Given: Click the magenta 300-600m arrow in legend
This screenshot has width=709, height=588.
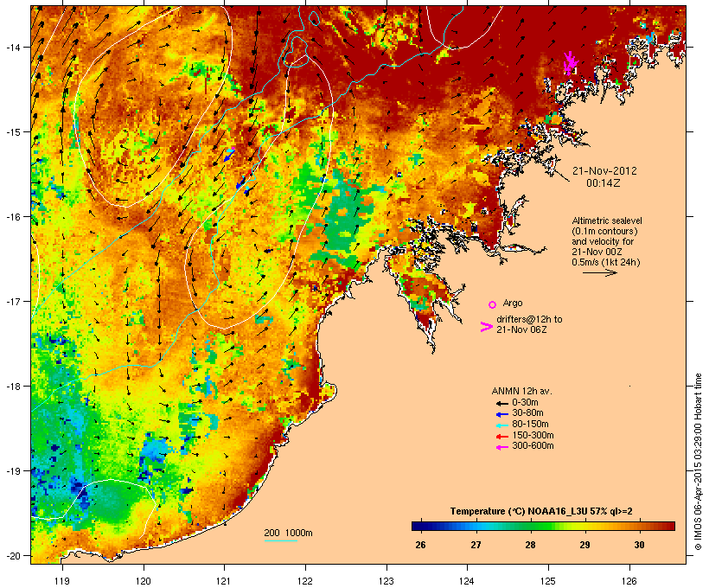Looking at the screenshot, I should [502, 447].
